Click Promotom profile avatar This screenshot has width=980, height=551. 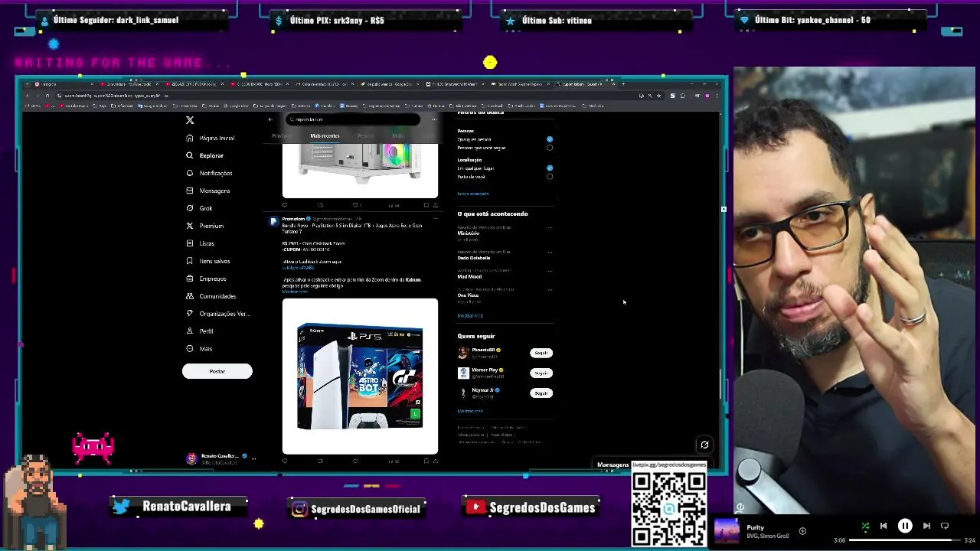(x=273, y=221)
